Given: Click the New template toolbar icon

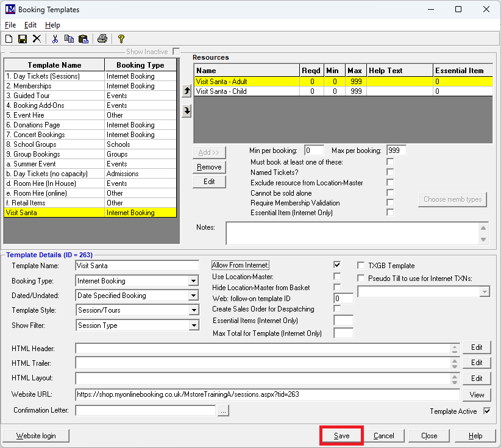Looking at the screenshot, I should (9, 39).
